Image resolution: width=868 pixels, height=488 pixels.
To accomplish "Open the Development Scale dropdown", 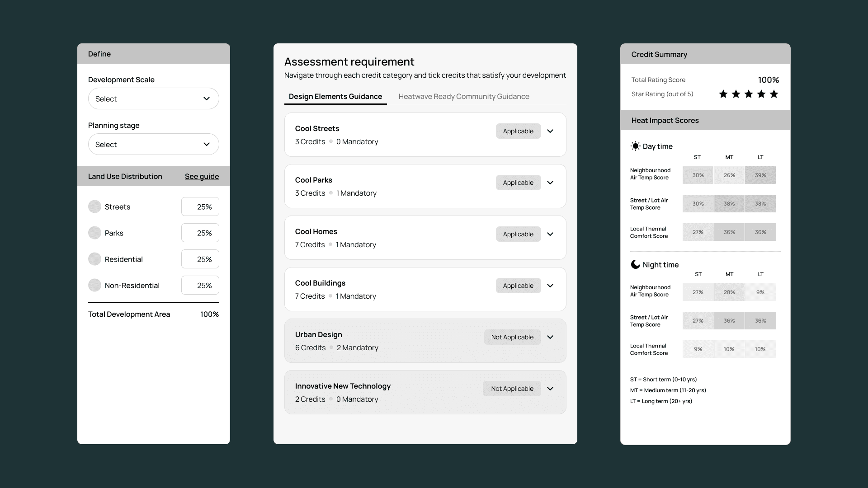I will (x=153, y=99).
